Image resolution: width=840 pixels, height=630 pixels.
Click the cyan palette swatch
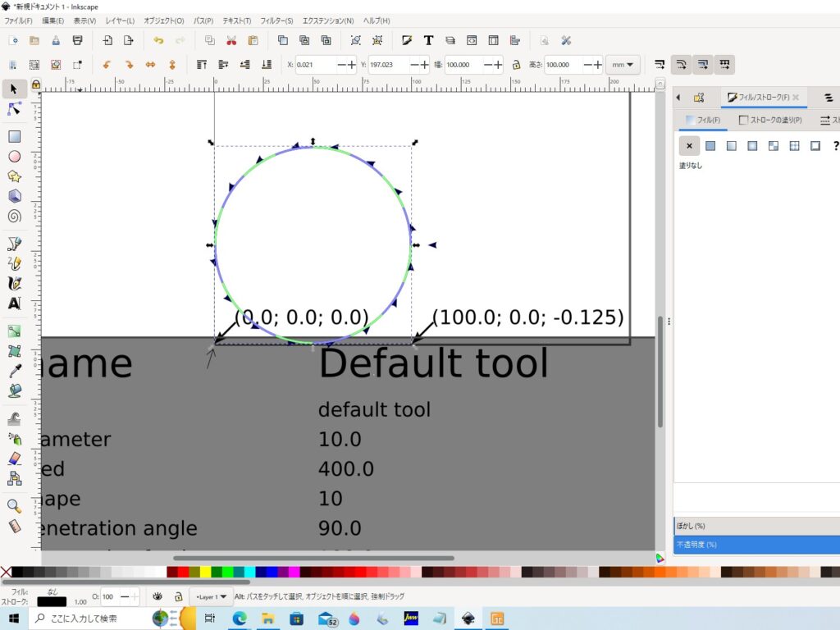249,572
